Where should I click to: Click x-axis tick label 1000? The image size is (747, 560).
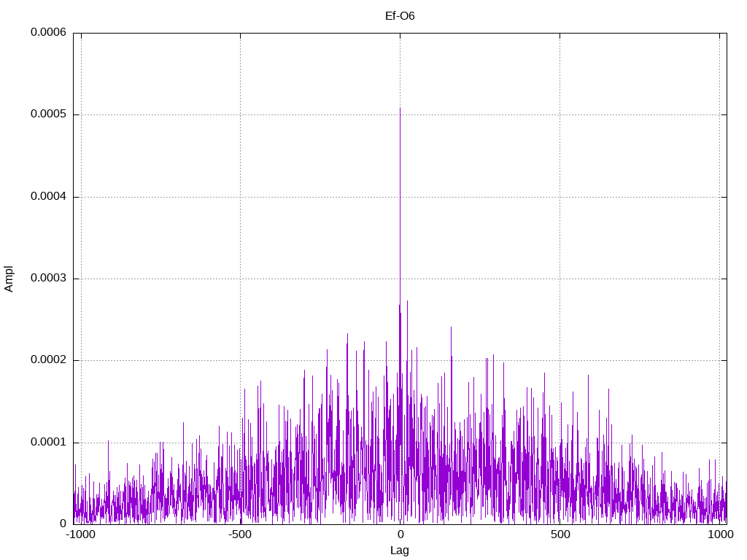[x=720, y=534]
